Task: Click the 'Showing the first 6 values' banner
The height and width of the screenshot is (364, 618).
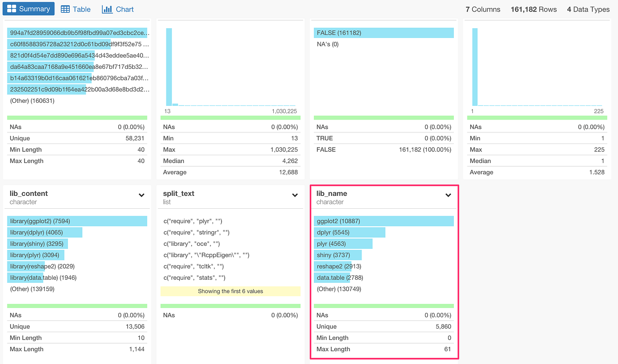Action: click(230, 291)
